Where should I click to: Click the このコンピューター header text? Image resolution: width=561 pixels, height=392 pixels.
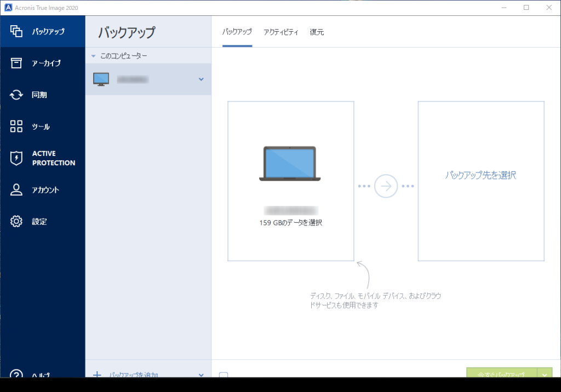point(123,56)
